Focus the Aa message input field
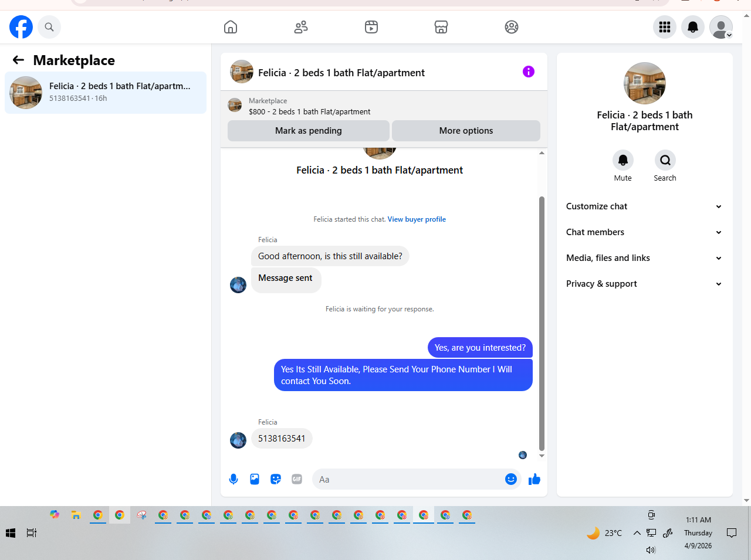Viewport: 751px width, 560px height. (409, 479)
